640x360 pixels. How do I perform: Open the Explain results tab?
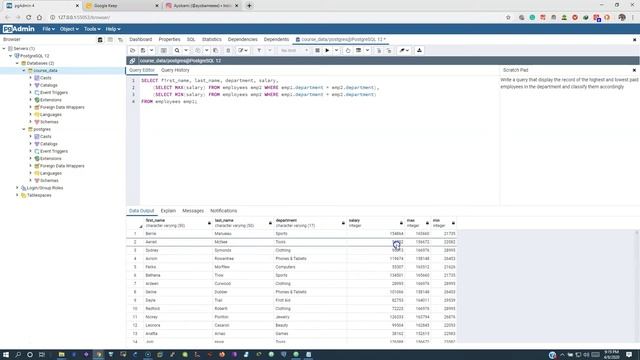168,211
